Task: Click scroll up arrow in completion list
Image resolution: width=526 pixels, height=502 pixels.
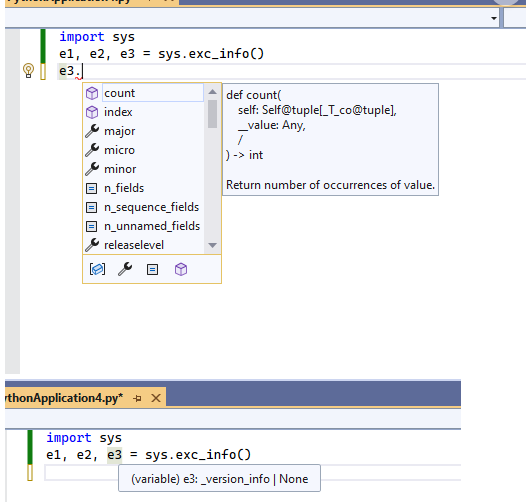Action: point(212,92)
